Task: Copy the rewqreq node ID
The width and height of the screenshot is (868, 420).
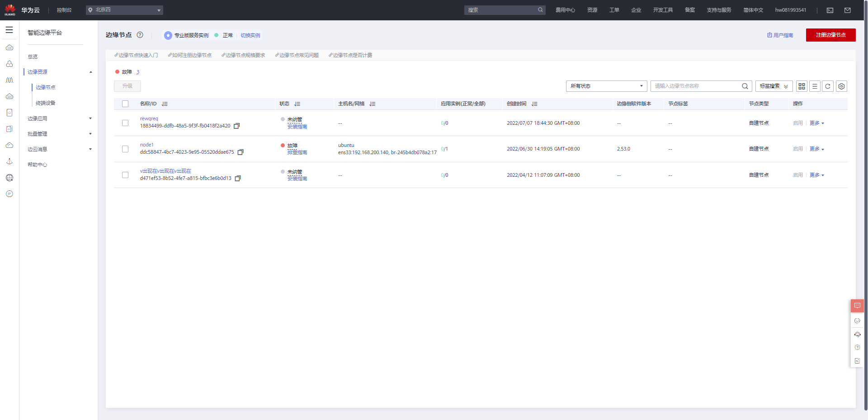Action: tap(236, 126)
